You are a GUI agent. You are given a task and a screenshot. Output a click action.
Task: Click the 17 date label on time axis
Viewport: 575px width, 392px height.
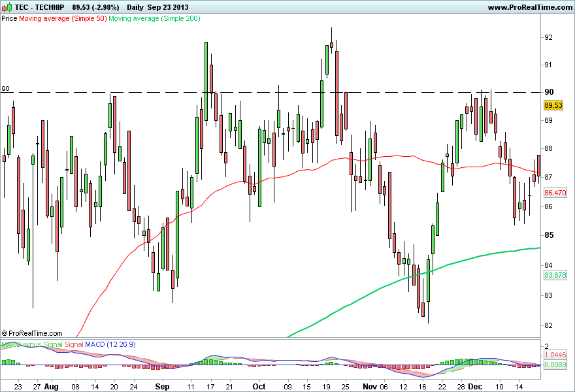[x=210, y=387]
